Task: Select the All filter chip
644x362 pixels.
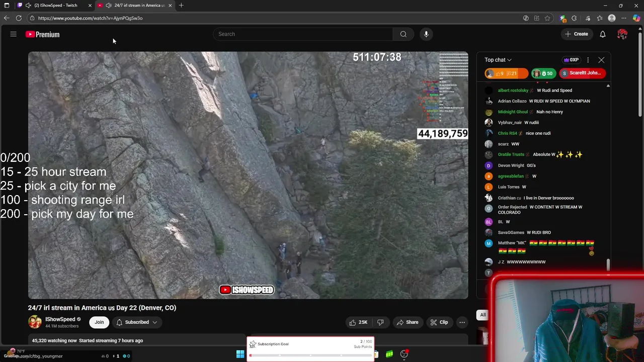Action: tap(483, 315)
